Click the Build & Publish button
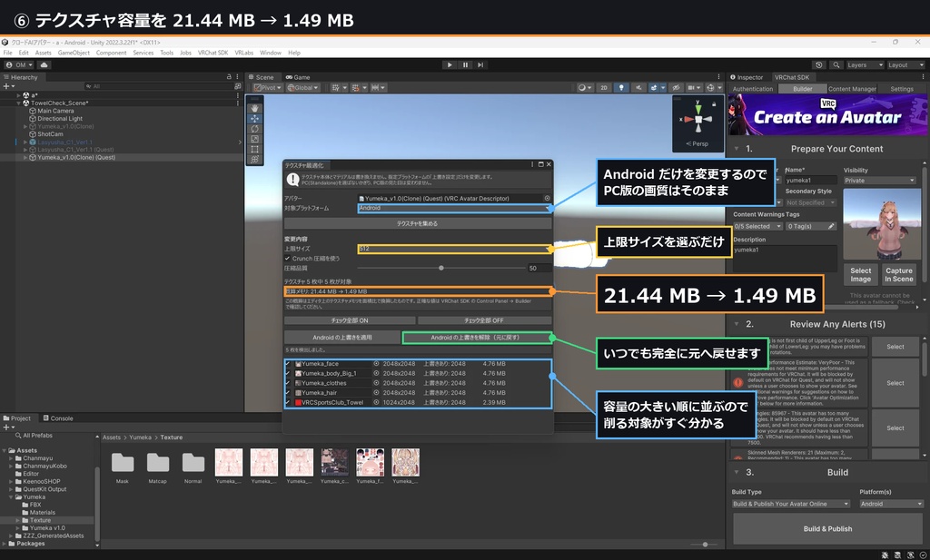Viewport: 930px width, 560px height. (x=827, y=528)
